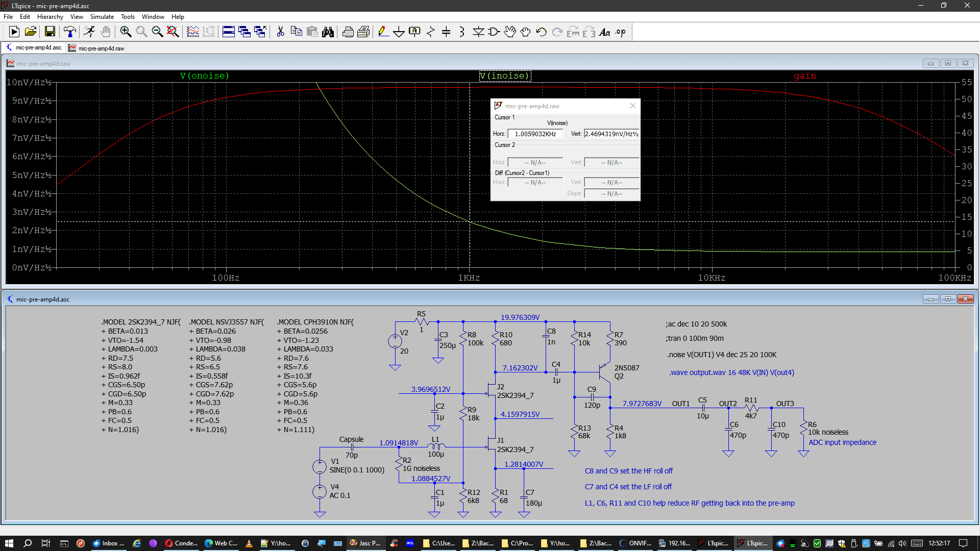Open the Windows Start menu
Viewport: 980px width, 551px height.
(9, 543)
